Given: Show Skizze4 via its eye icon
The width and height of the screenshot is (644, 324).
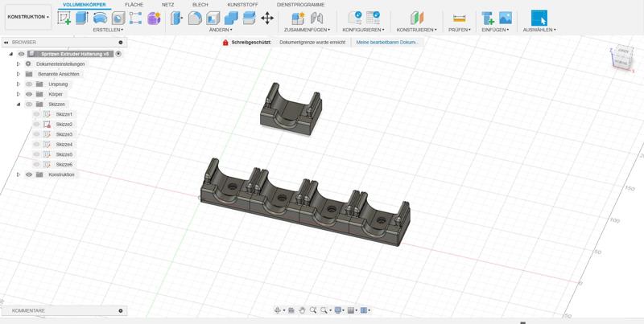Looking at the screenshot, I should pos(36,145).
